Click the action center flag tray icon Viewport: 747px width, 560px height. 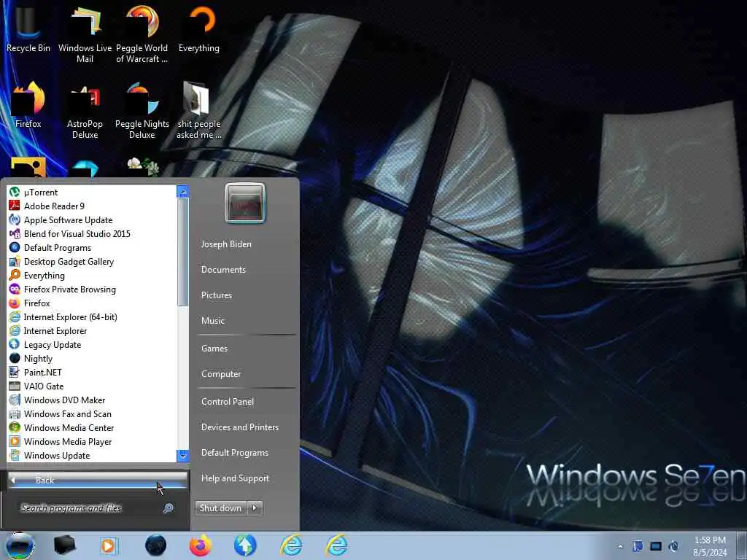(638, 546)
